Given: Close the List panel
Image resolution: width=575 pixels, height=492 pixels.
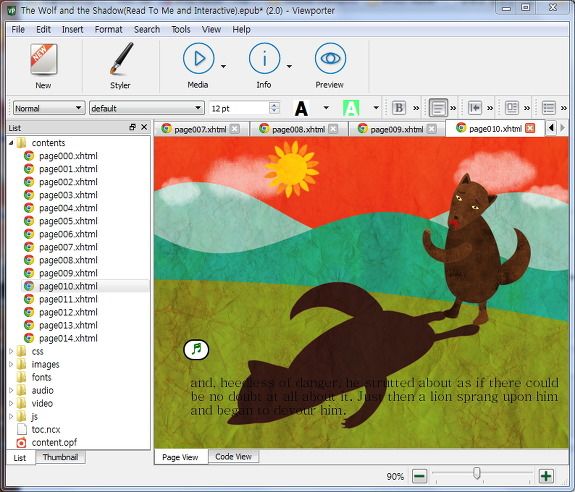Looking at the screenshot, I should [x=144, y=127].
